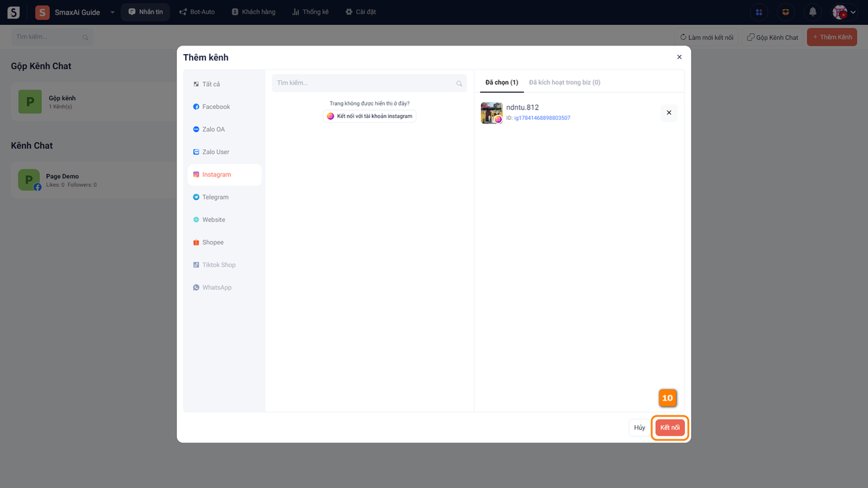Open the apps grid icon in header

(x=759, y=12)
